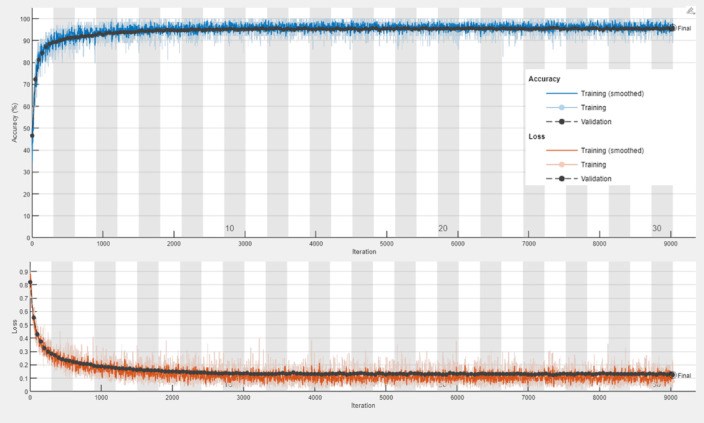The height and width of the screenshot is (423, 704).
Task: Click epoch 30 label in accuracy plot
Action: (x=657, y=229)
